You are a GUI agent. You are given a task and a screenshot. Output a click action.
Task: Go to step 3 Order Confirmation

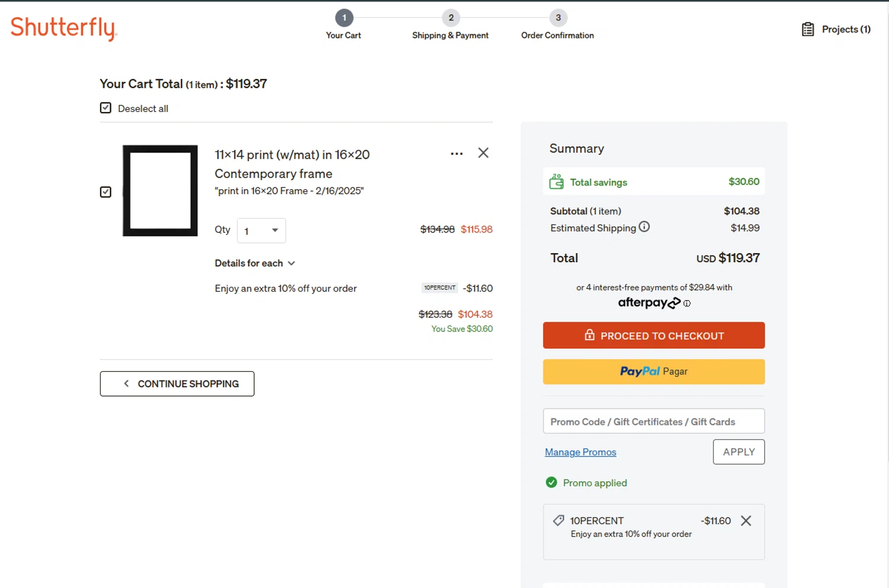pyautogui.click(x=558, y=25)
